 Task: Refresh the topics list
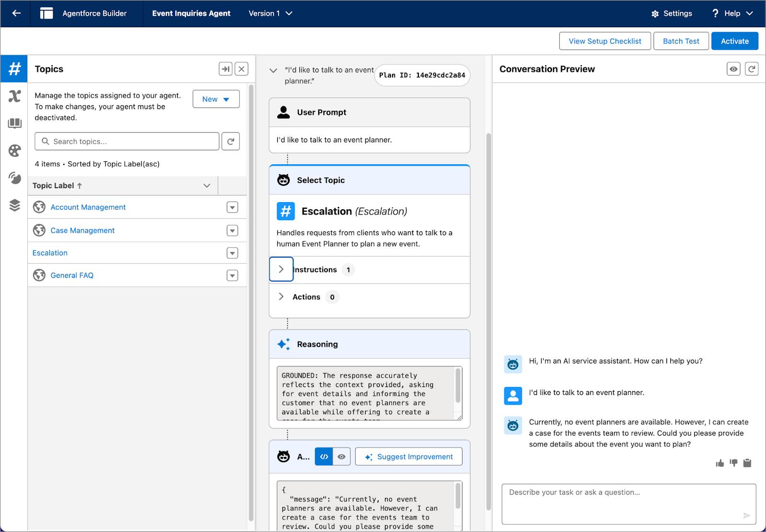(231, 141)
